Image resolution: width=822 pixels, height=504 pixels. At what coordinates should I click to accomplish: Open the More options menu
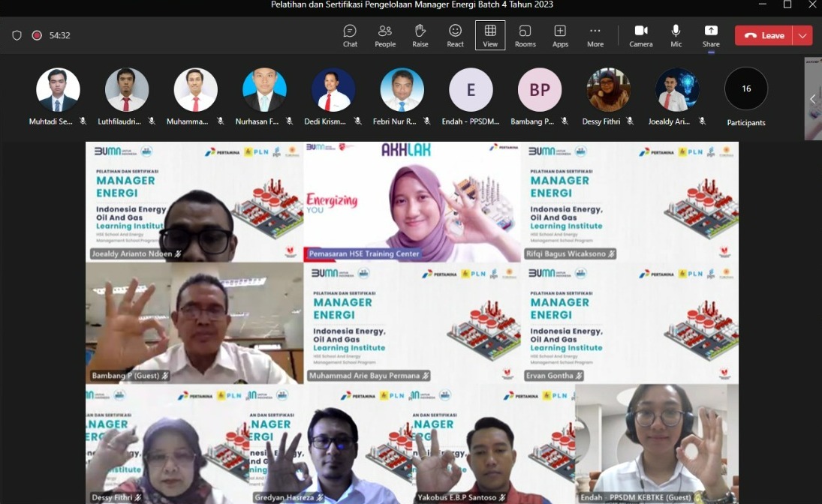click(595, 34)
